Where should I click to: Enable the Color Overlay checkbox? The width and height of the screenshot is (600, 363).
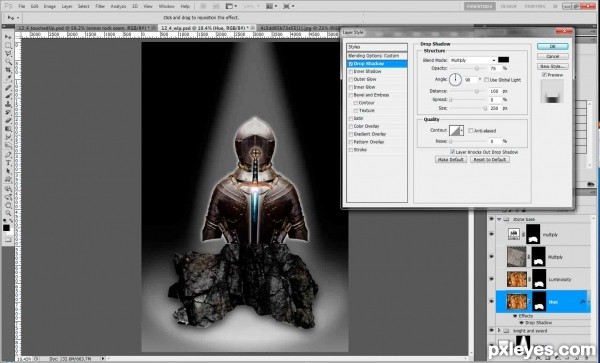point(351,126)
